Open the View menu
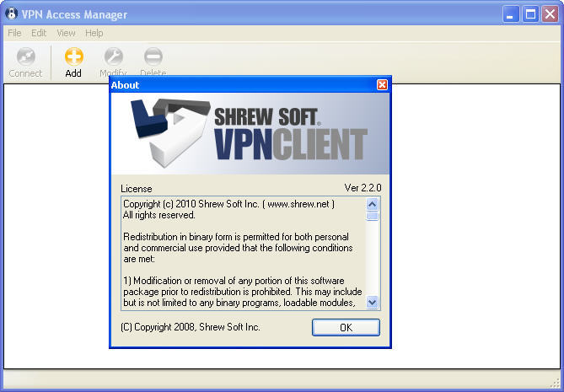The width and height of the screenshot is (564, 392). pyautogui.click(x=67, y=33)
